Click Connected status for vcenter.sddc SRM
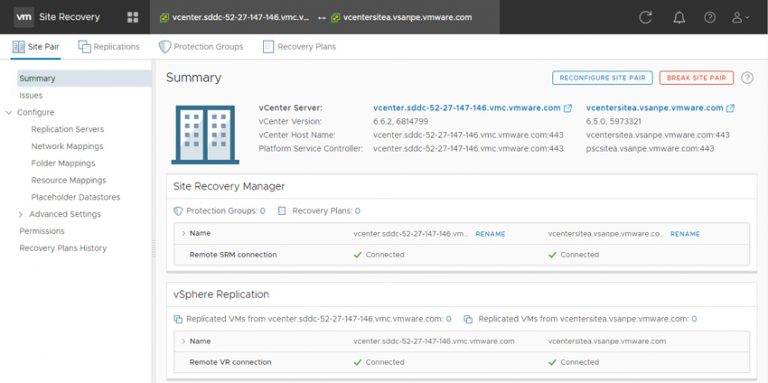Image resolution: width=768 pixels, height=383 pixels. (379, 255)
